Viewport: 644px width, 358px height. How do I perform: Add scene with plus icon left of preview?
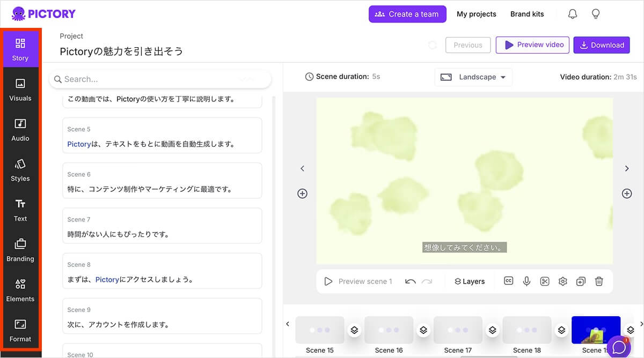tap(302, 193)
